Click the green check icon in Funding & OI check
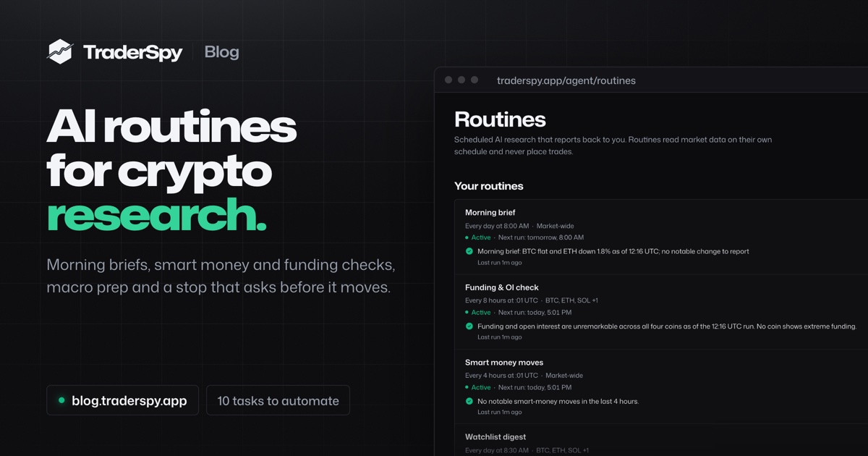The image size is (868, 456). click(469, 326)
